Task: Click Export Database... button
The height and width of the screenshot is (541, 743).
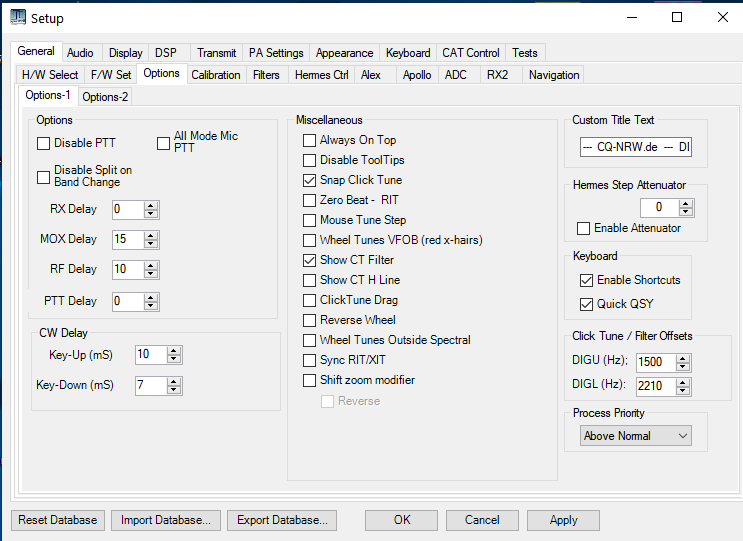Action: click(x=282, y=520)
